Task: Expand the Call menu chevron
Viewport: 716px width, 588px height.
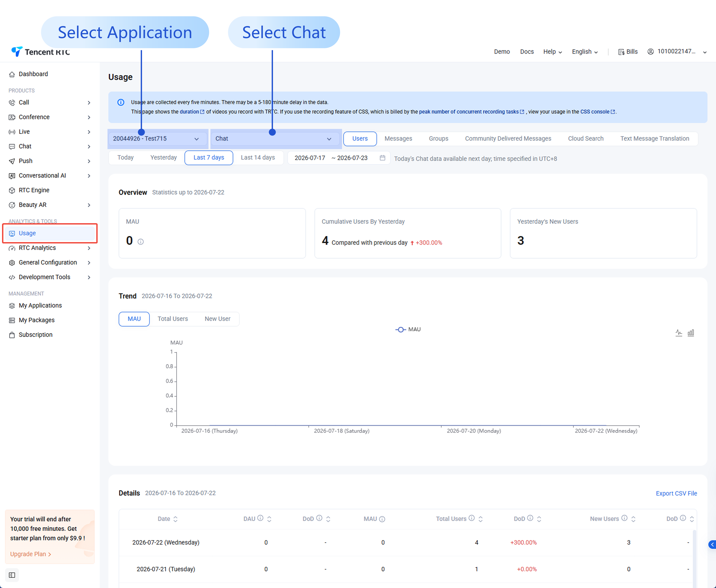Action: click(x=89, y=103)
